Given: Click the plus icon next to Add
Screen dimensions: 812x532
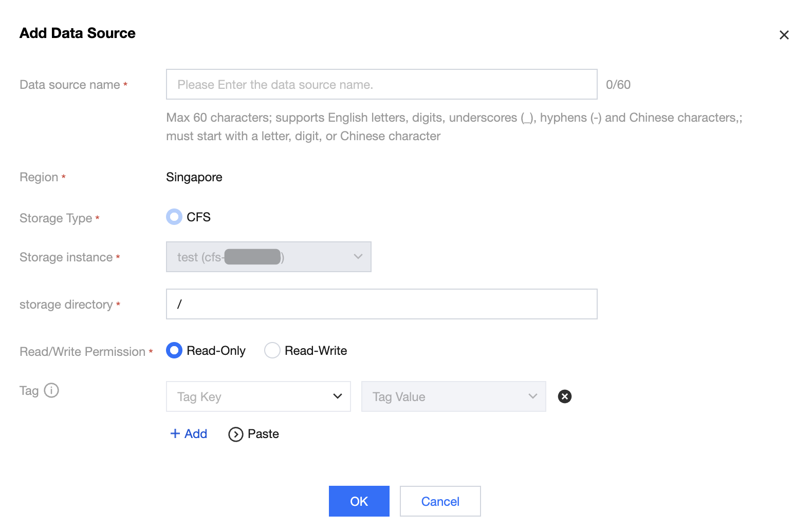Looking at the screenshot, I should point(175,434).
